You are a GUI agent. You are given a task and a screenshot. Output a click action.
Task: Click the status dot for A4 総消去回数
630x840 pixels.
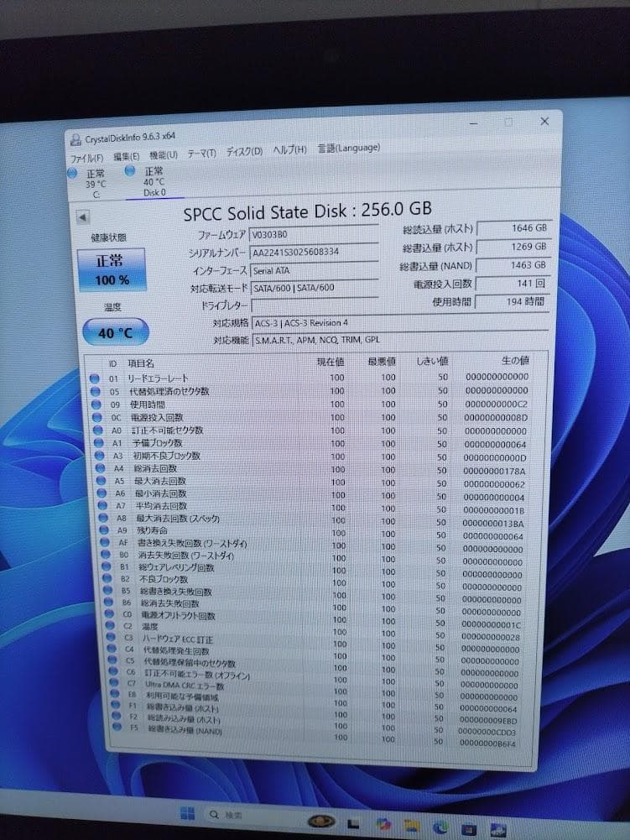pyautogui.click(x=100, y=468)
